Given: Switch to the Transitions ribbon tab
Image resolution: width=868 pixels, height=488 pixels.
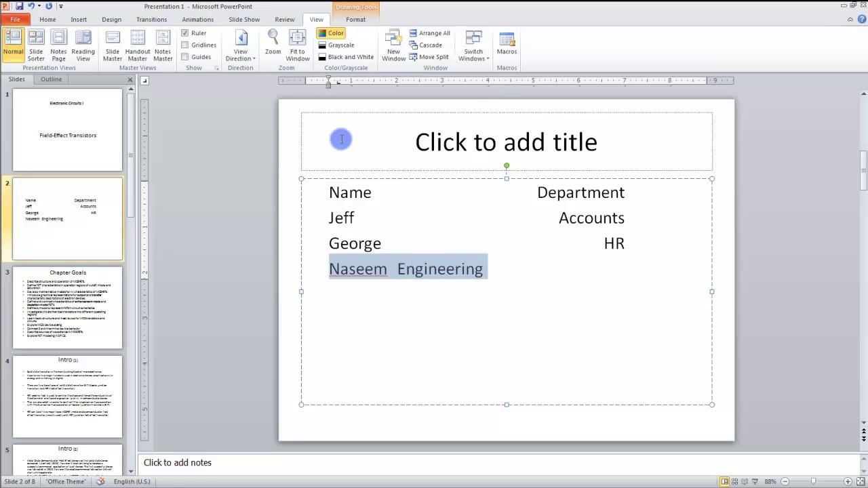Looking at the screenshot, I should pos(151,20).
